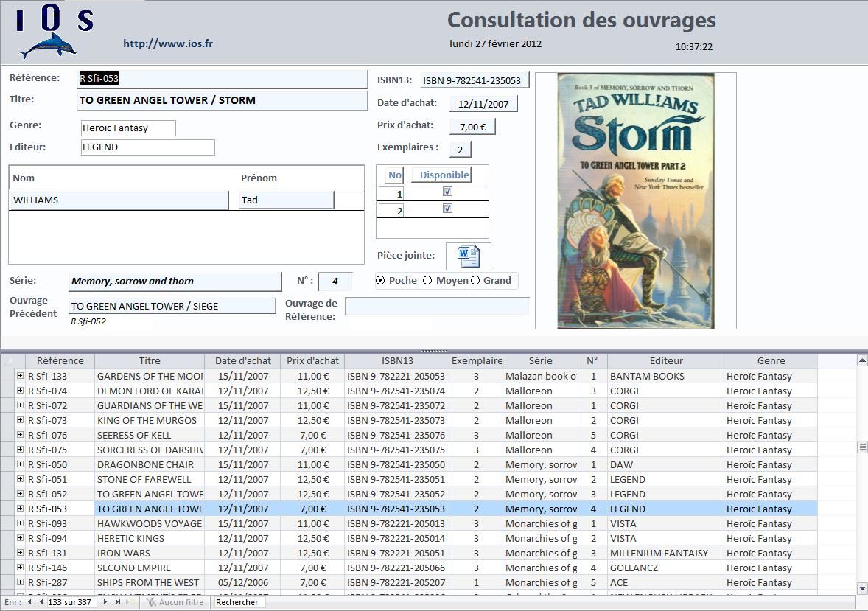868x611 pixels.
Task: Expand row R Sfi-093
Action: pyautogui.click(x=20, y=523)
